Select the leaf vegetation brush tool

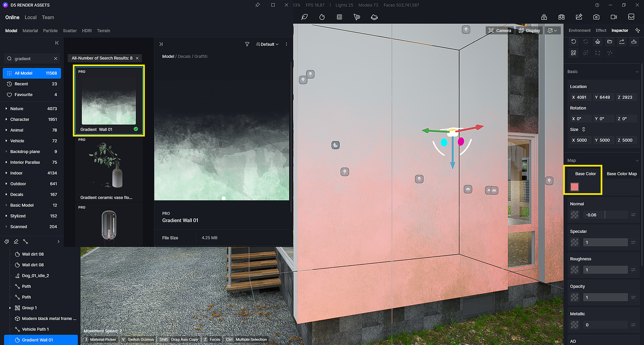click(x=305, y=17)
